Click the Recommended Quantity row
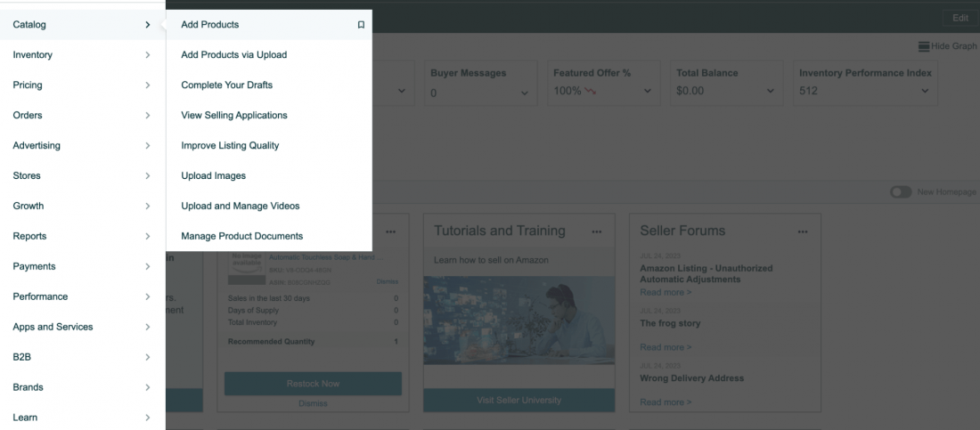 (313, 342)
